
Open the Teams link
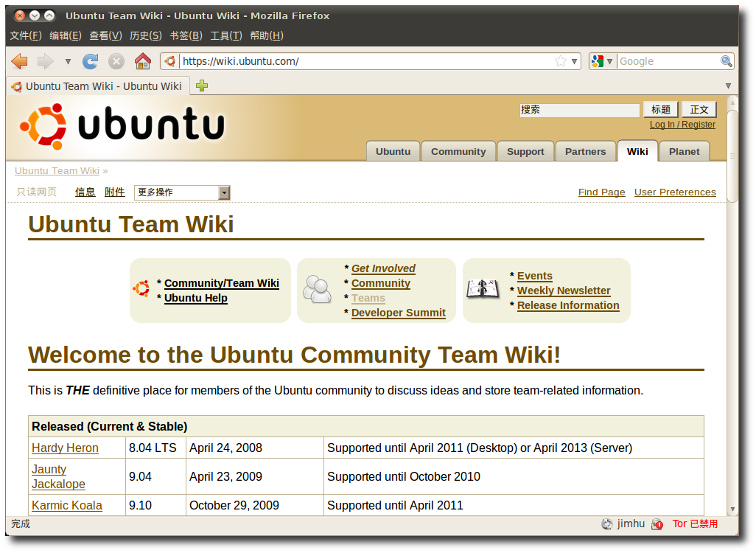tap(368, 298)
